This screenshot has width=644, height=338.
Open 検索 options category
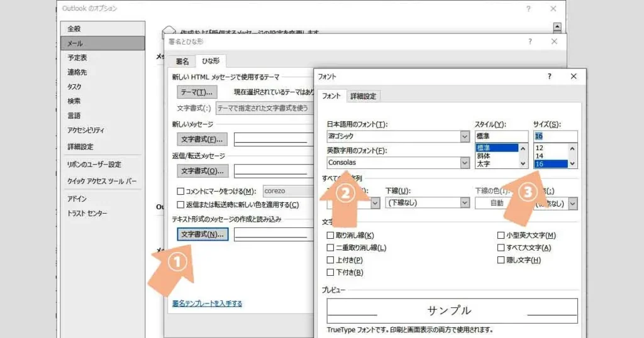click(103, 101)
